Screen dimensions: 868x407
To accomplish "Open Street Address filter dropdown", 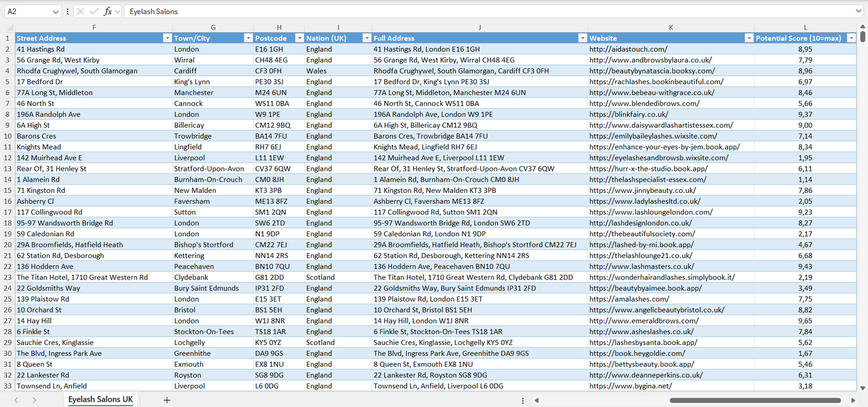I will tap(167, 38).
